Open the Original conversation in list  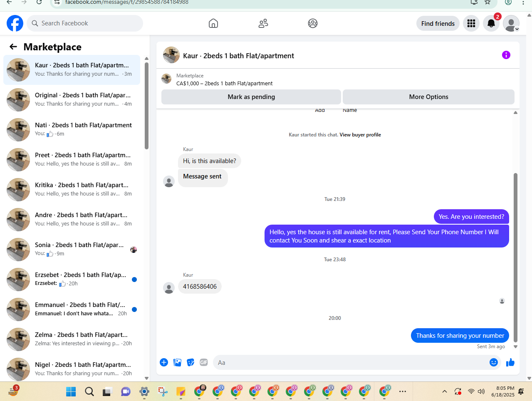point(72,99)
